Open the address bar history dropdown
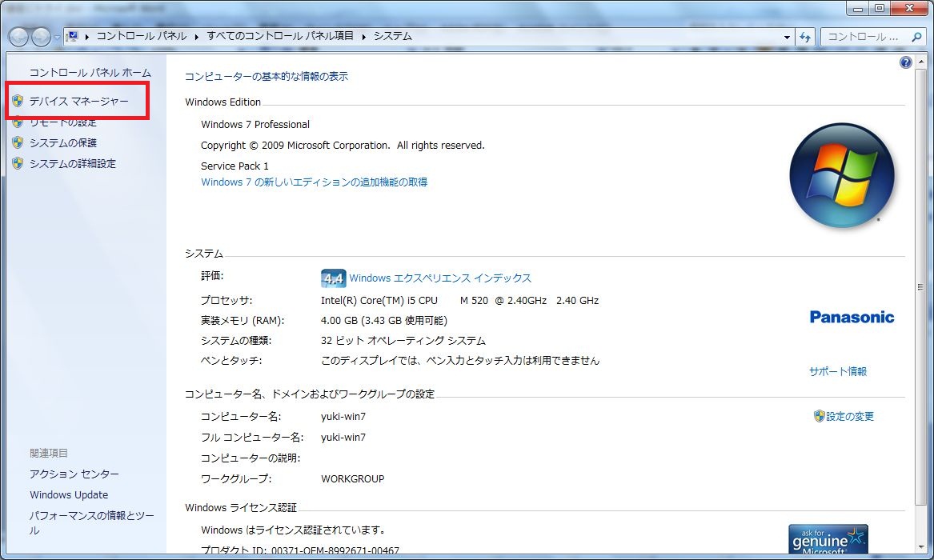The width and height of the screenshot is (934, 560). pyautogui.click(x=787, y=37)
